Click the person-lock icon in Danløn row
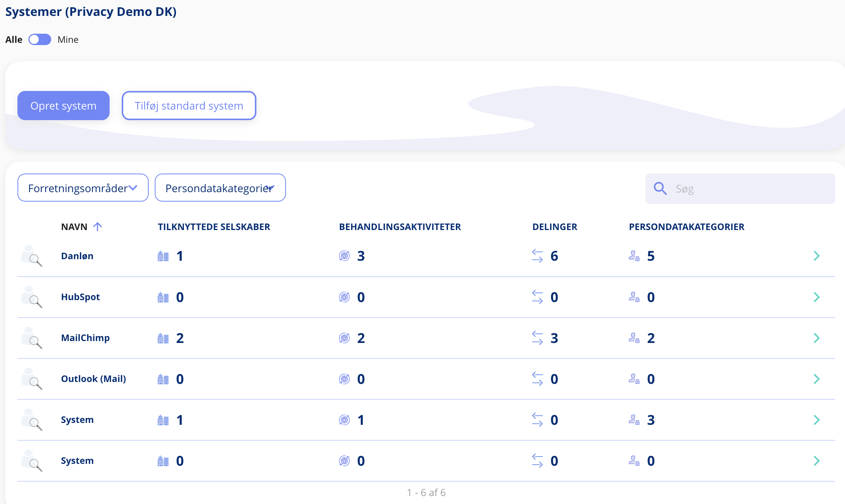Screen dimensions: 845x504 point(634,256)
